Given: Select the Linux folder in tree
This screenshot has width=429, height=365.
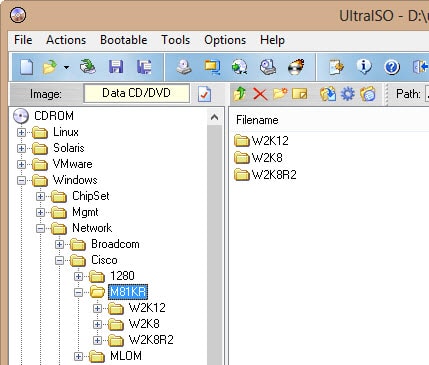Looking at the screenshot, I should pyautogui.click(x=66, y=132).
